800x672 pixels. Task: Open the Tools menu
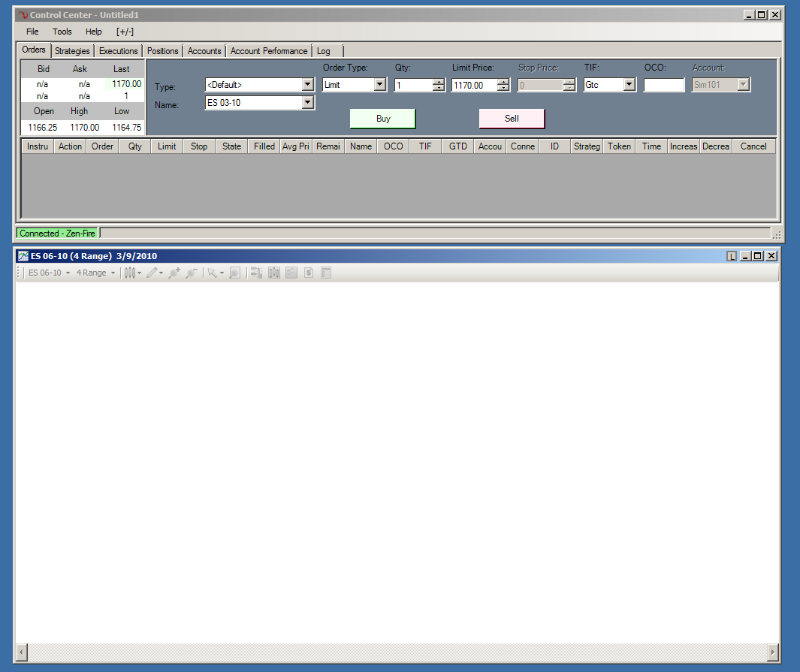[x=62, y=32]
